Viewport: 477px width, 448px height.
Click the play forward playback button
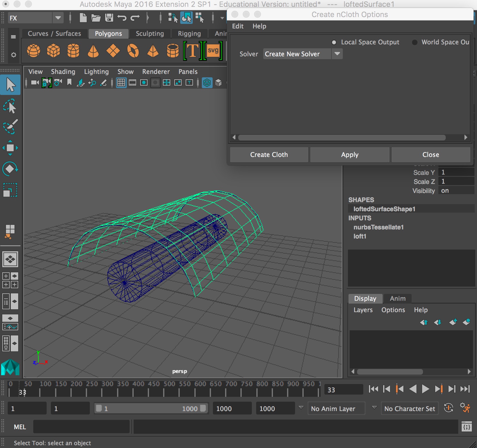click(426, 389)
